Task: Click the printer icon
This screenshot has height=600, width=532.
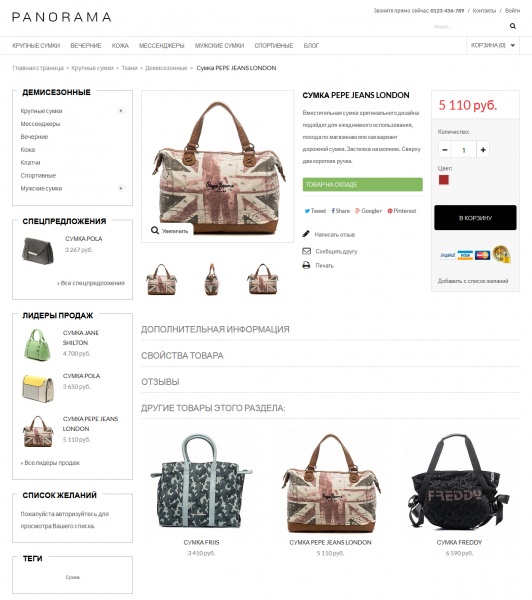Action: (x=306, y=265)
